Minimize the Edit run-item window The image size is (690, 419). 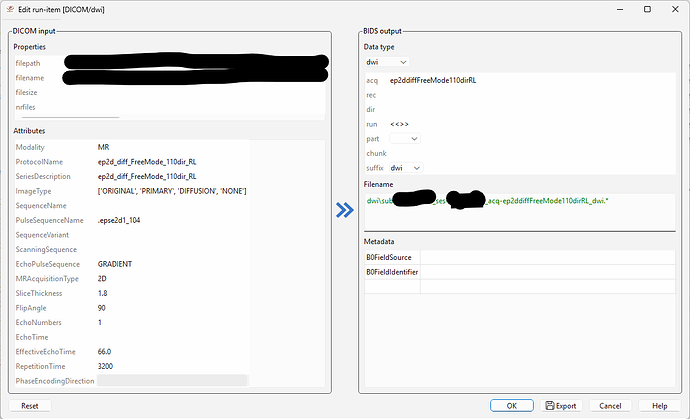[620, 9]
